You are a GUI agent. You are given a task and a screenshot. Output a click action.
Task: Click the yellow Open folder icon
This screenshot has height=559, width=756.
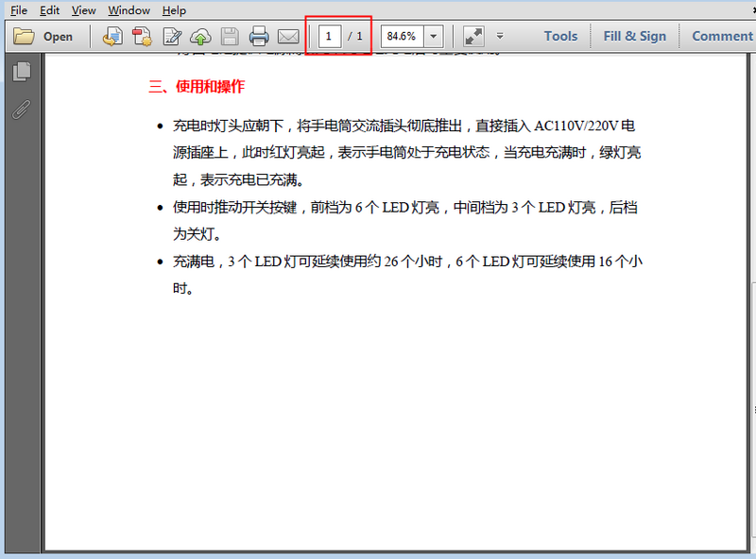tap(28, 36)
